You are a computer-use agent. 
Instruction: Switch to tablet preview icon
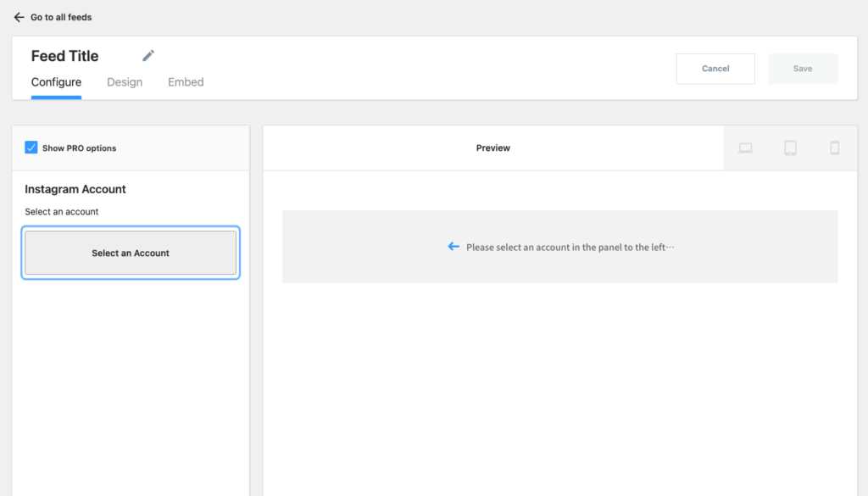790,148
